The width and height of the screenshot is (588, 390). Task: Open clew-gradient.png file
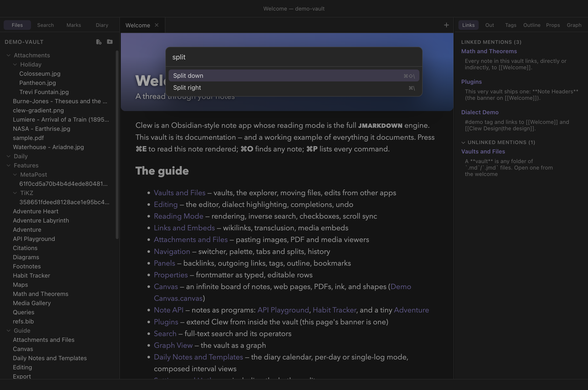coord(38,110)
